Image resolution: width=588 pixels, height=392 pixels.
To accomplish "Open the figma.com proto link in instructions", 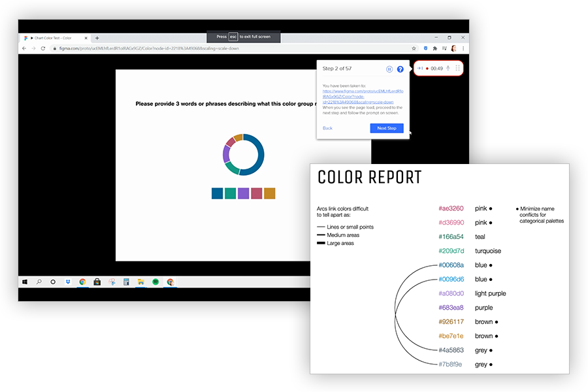I will pyautogui.click(x=363, y=97).
